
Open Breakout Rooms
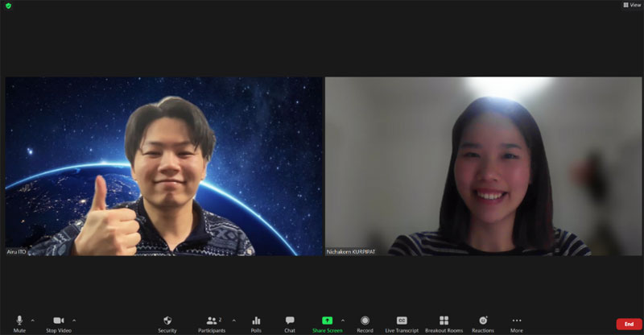pos(444,324)
